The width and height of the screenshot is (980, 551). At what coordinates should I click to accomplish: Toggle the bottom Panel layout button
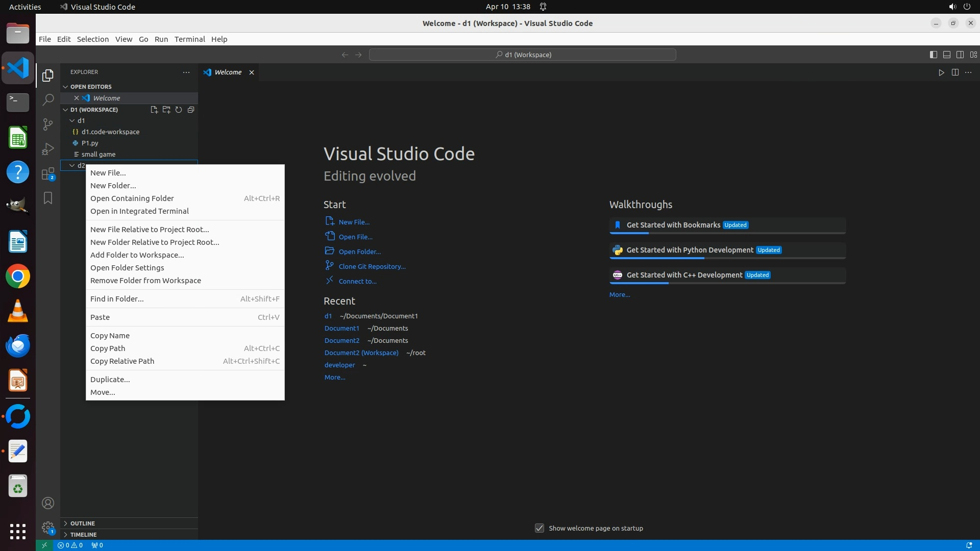point(946,55)
